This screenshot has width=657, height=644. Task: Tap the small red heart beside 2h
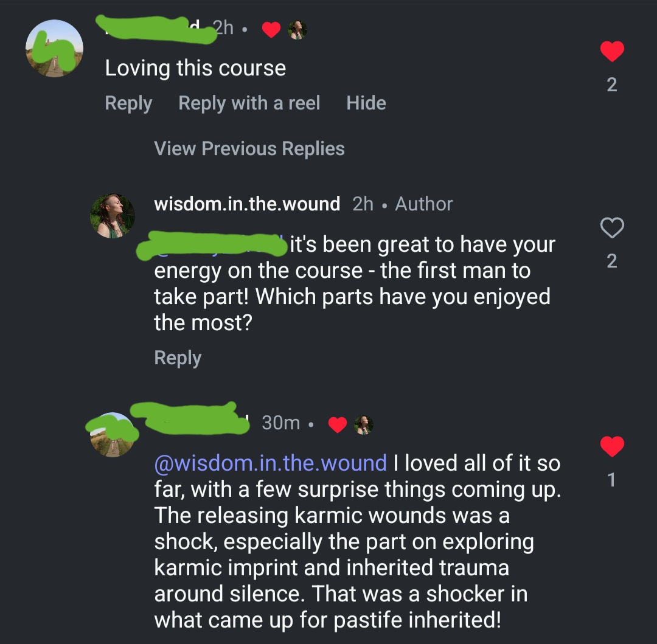point(271,30)
